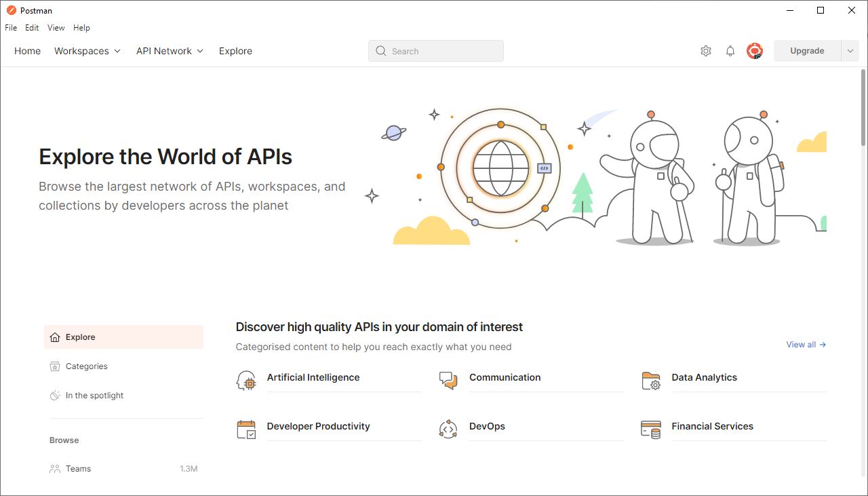Click the Browse section label
Image resolution: width=868 pixels, height=496 pixels.
tap(64, 440)
